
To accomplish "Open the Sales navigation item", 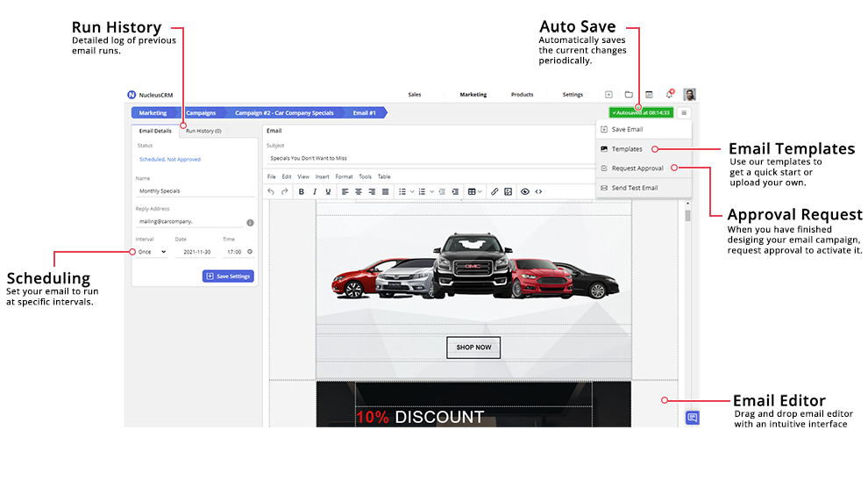I will tap(415, 95).
